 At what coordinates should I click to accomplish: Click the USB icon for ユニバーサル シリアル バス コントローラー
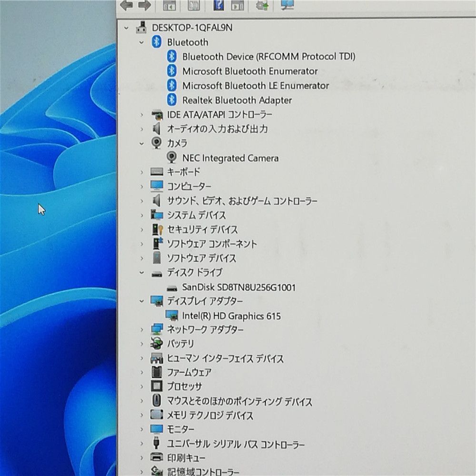[x=156, y=443]
